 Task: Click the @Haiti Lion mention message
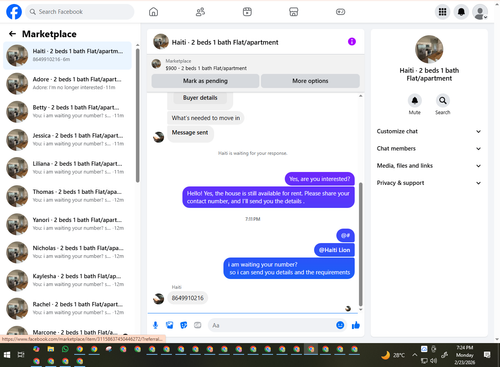(334, 250)
